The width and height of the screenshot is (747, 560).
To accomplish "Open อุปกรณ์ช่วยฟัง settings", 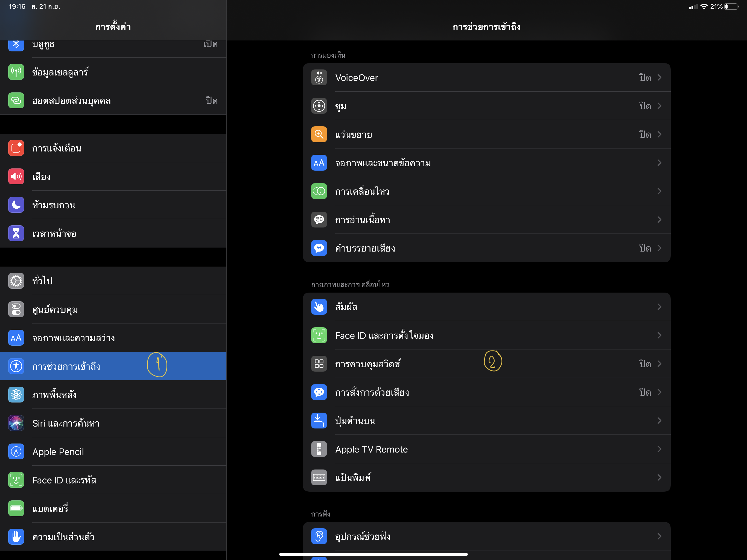I will [487, 536].
